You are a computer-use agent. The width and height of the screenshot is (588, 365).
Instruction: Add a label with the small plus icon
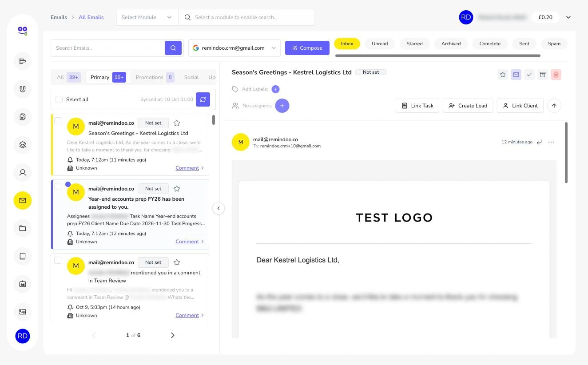[275, 89]
